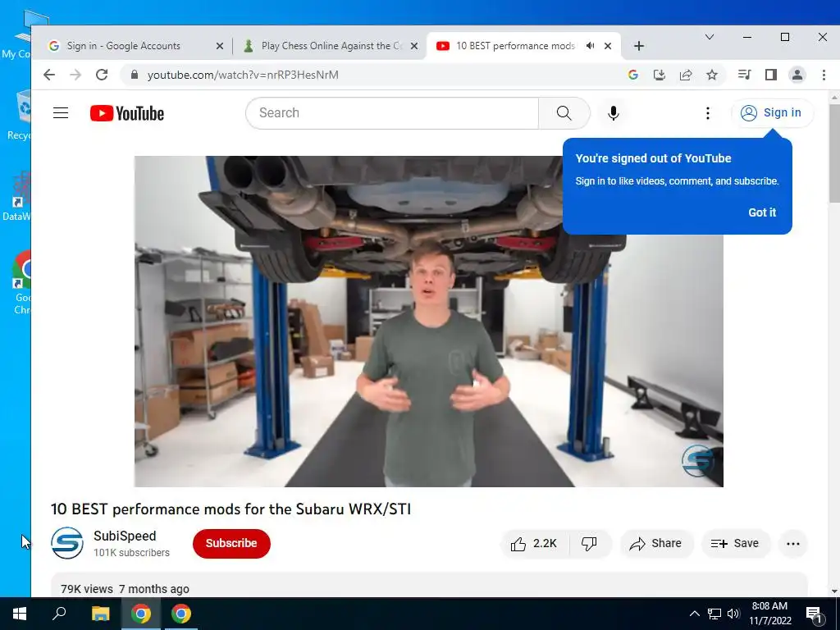This screenshot has width=840, height=630.
Task: Open File Explorer from taskbar
Action: (100, 614)
